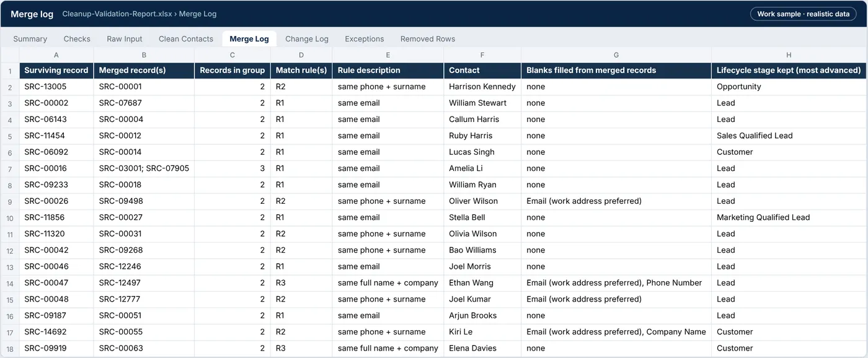This screenshot has width=868, height=358.
Task: Switch to the Exceptions tab
Action: pyautogui.click(x=365, y=38)
